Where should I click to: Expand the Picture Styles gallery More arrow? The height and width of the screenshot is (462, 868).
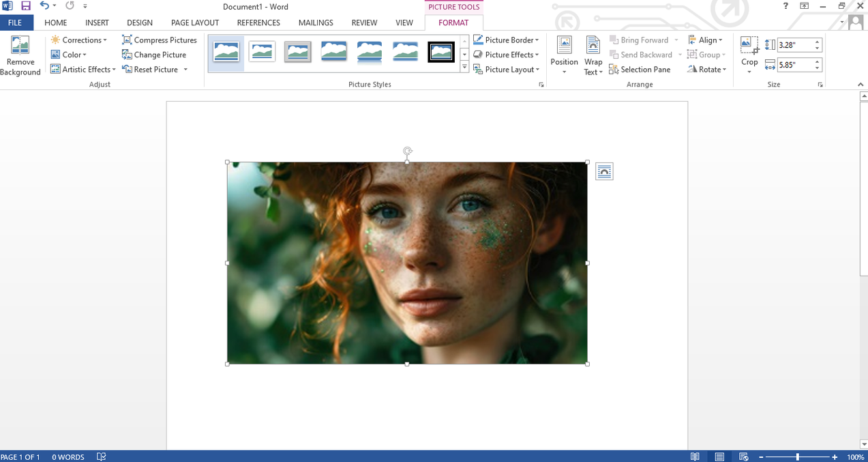(x=464, y=67)
